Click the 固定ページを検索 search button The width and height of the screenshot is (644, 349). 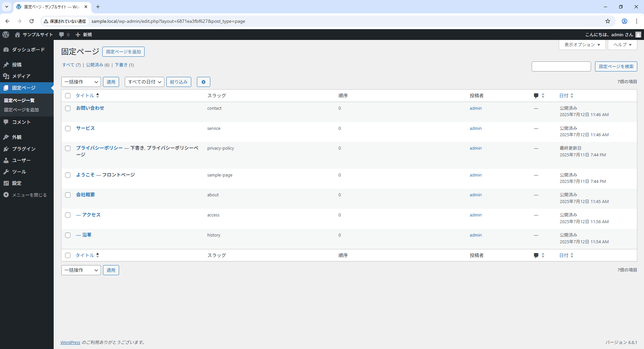(x=616, y=66)
